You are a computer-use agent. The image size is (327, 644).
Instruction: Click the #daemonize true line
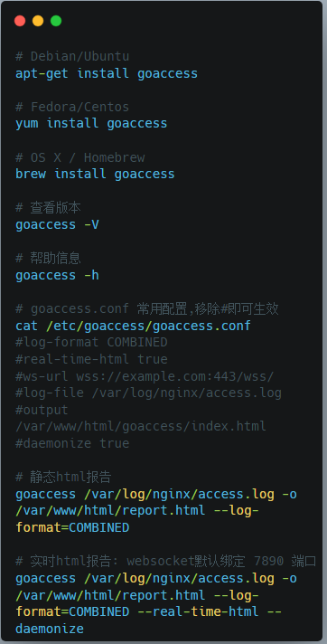72,443
